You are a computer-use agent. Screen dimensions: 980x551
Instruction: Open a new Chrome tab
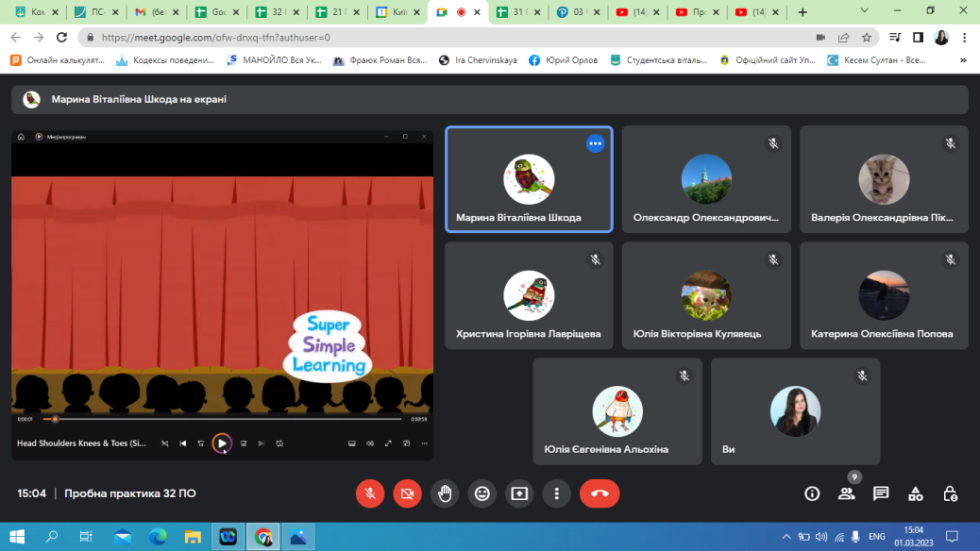[803, 12]
